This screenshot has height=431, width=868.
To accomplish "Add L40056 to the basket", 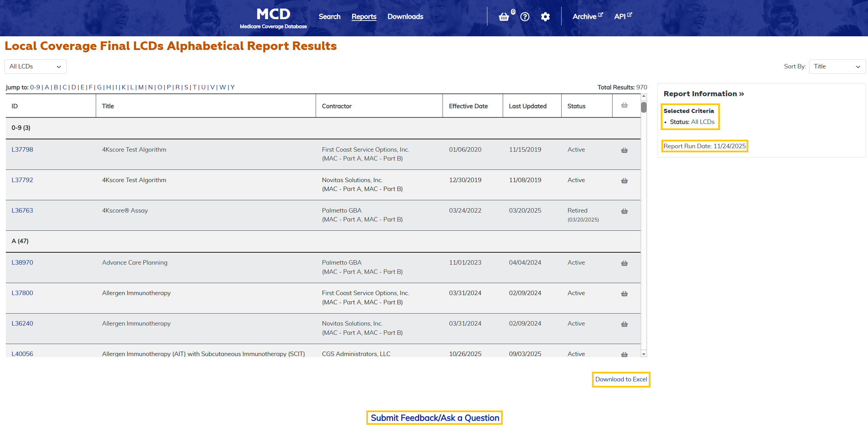I will coord(624,354).
